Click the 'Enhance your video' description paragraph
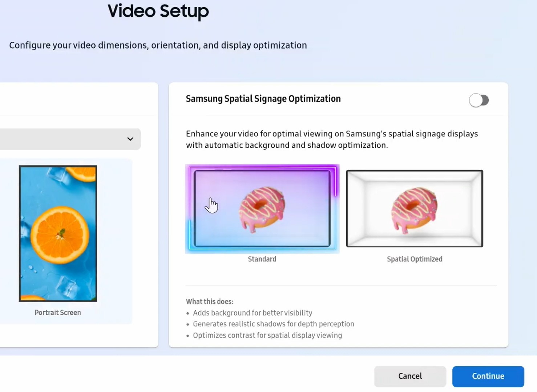 [x=331, y=139]
